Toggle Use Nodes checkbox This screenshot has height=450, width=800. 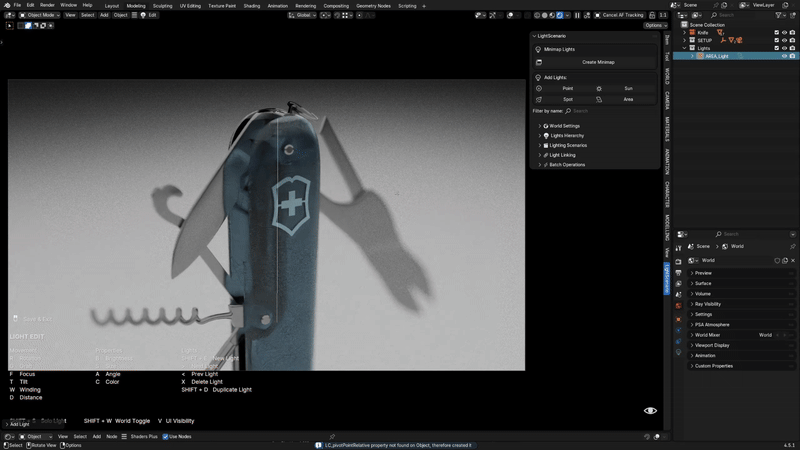point(165,437)
